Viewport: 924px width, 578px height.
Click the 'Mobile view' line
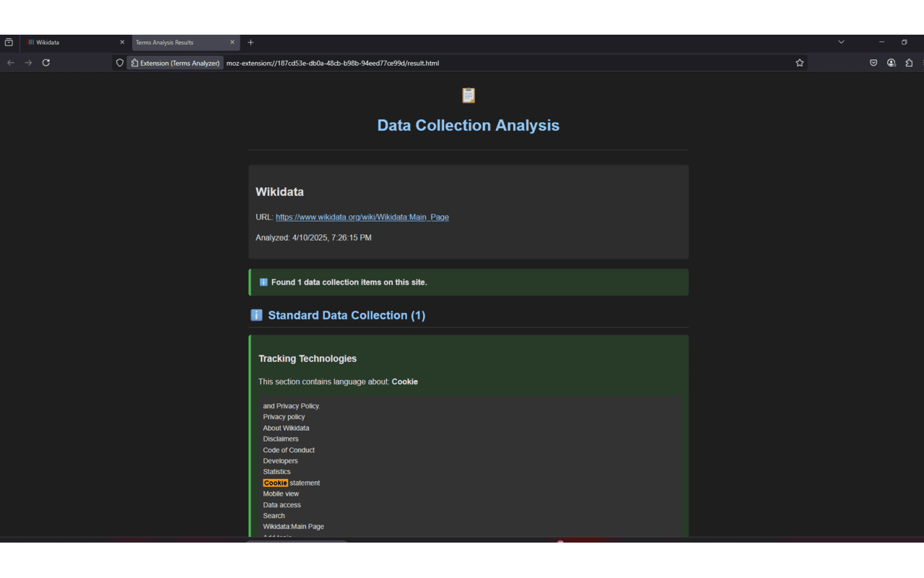tap(281, 494)
